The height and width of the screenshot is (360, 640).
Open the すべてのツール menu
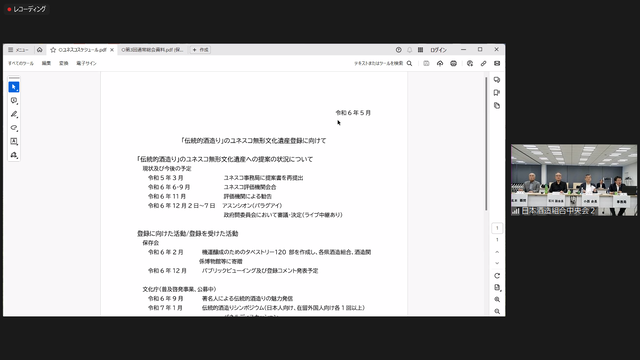coord(21,63)
